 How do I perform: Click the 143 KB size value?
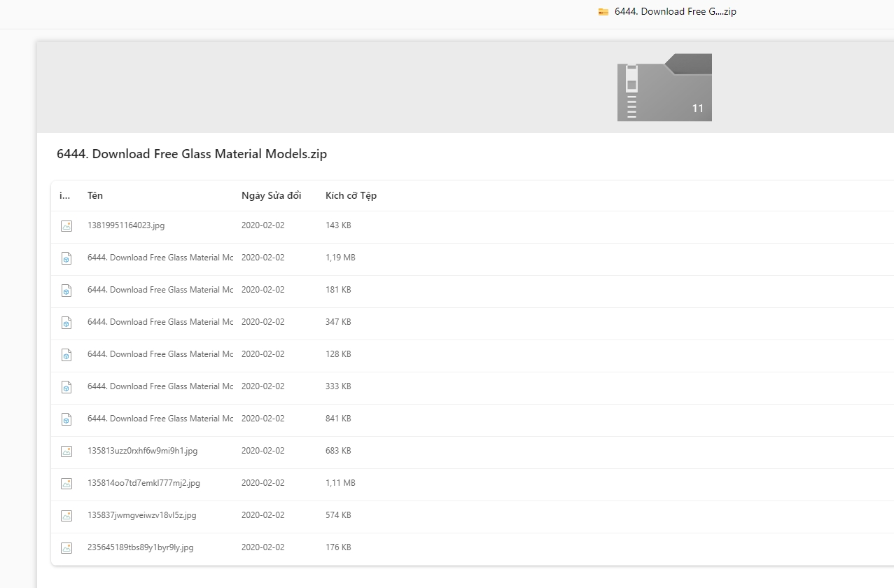click(x=338, y=225)
